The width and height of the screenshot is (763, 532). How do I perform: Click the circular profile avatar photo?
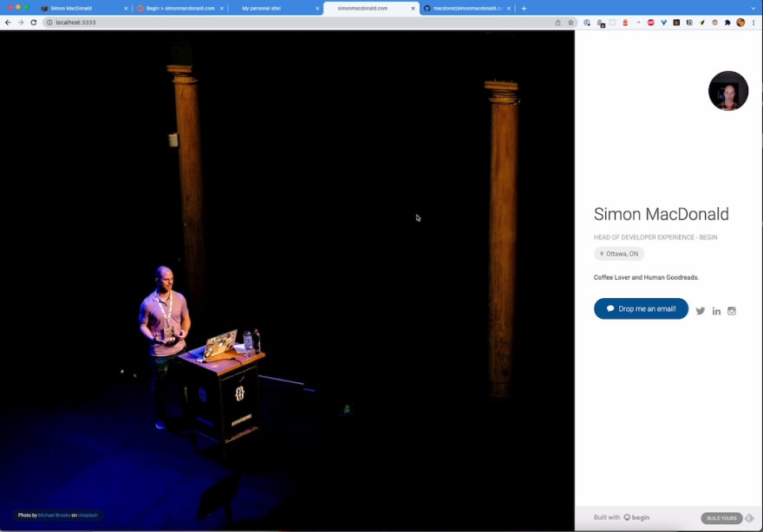coord(728,91)
